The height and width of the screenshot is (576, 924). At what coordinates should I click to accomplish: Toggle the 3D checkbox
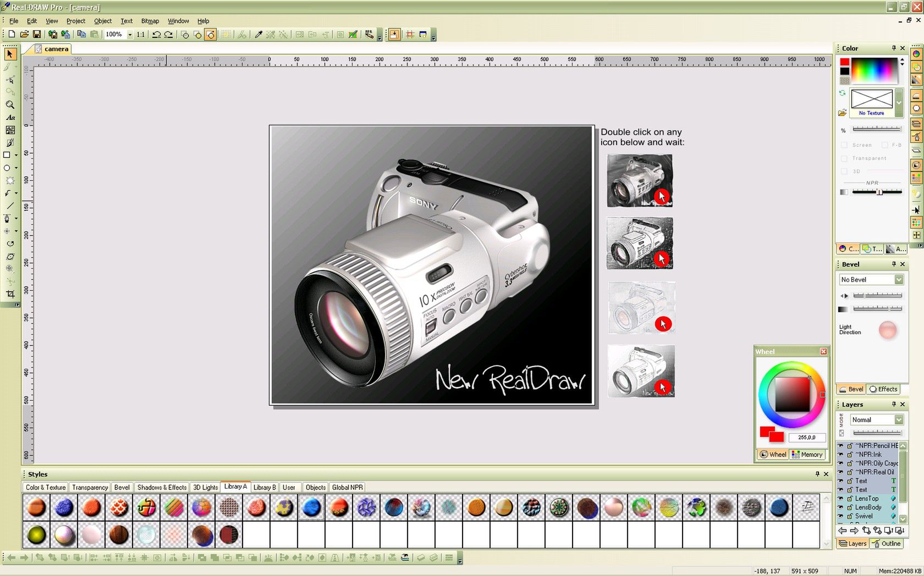(844, 171)
